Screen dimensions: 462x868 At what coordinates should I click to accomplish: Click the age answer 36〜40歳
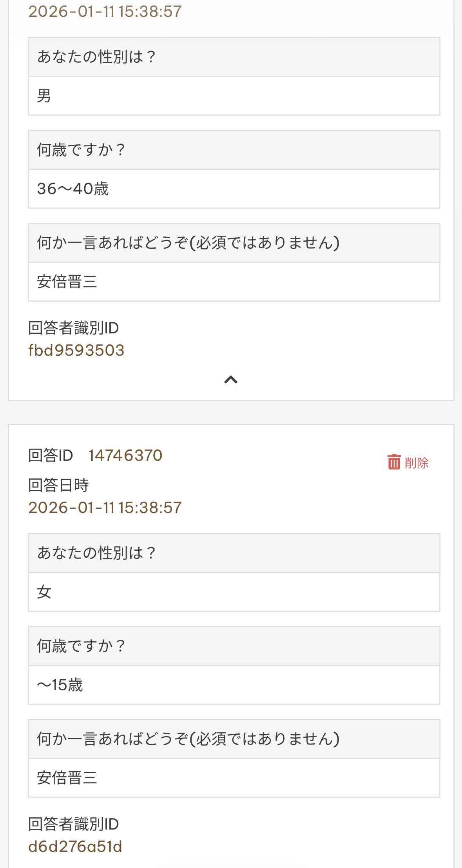[x=73, y=189]
